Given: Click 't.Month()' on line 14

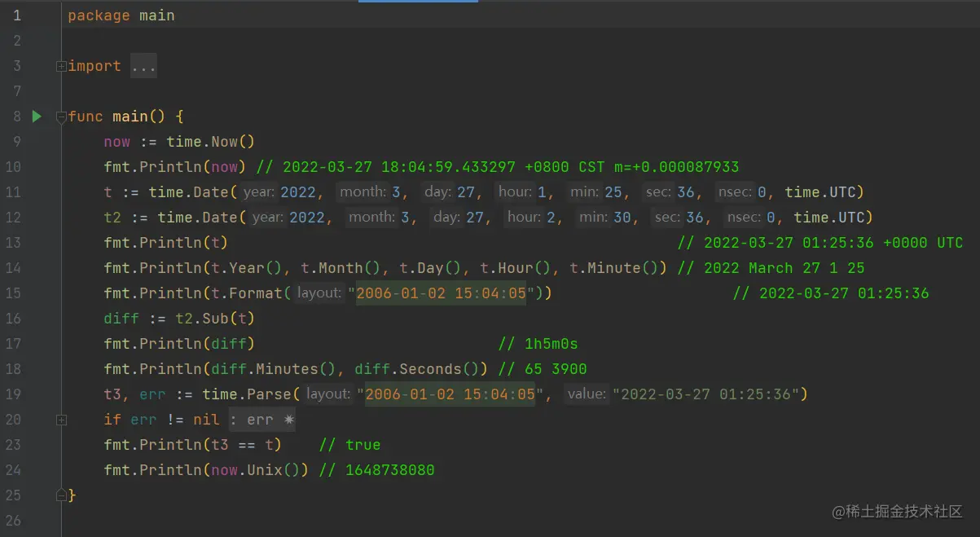Looking at the screenshot, I should tap(341, 268).
